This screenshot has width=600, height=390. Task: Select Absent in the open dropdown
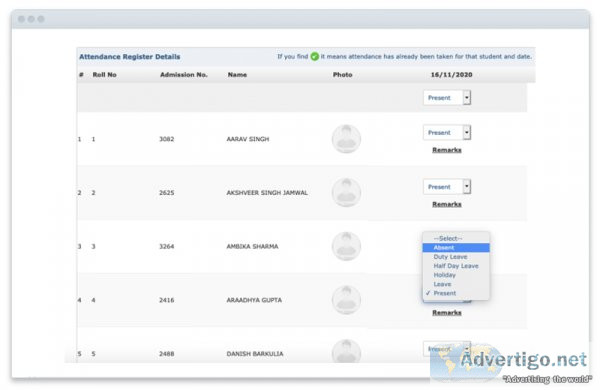pos(456,248)
